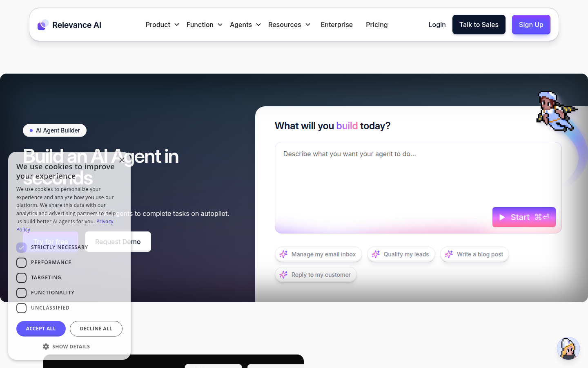Click the Relevance AI logo icon
The image size is (588, 368).
pos(43,25)
